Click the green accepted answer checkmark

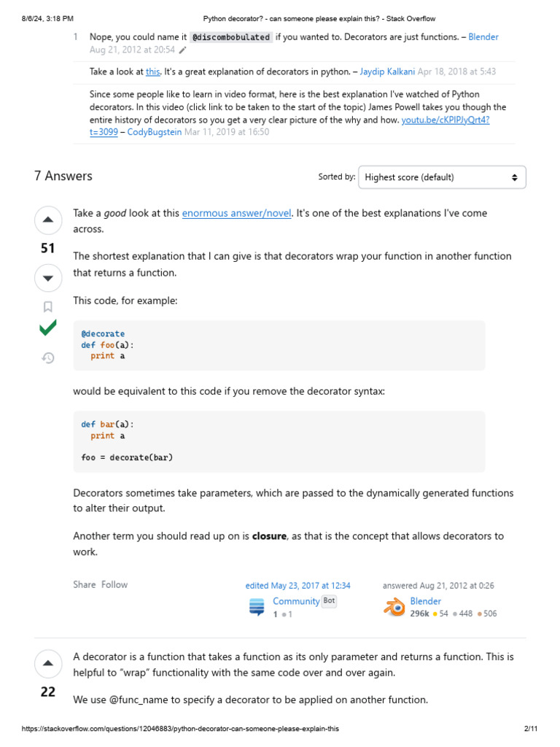(48, 329)
